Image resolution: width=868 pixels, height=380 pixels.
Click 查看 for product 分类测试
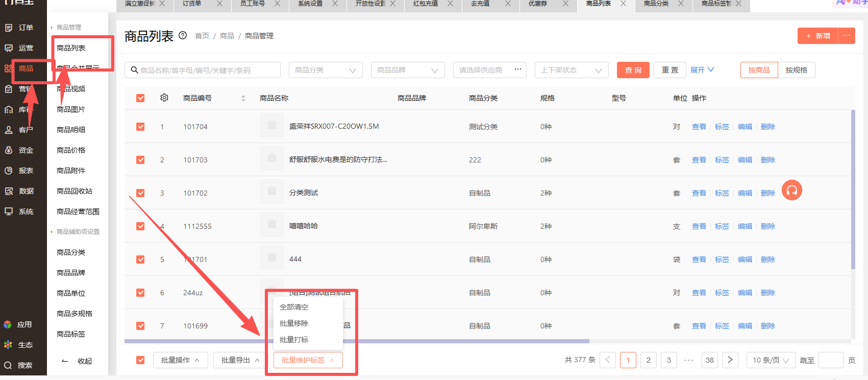[699, 193]
